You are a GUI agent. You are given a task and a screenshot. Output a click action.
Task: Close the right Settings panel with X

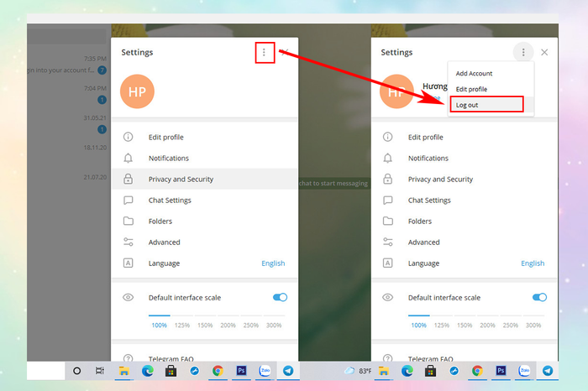(x=544, y=52)
